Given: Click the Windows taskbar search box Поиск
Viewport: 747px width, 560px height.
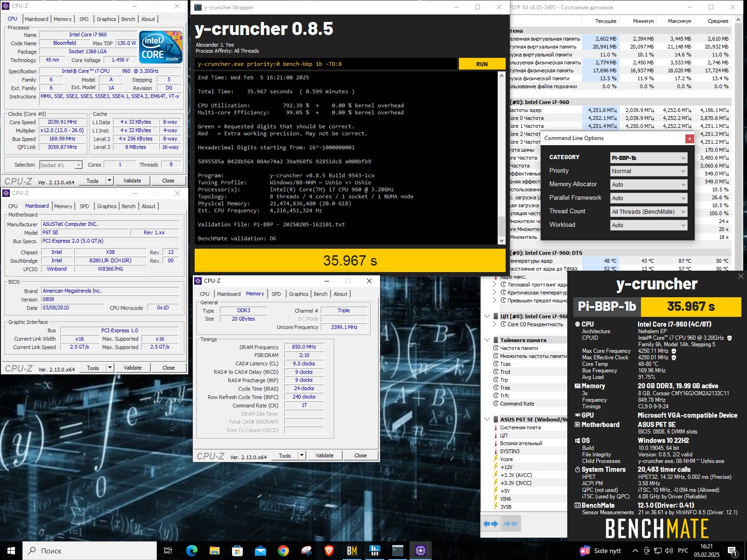Looking at the screenshot, I should coord(90,551).
